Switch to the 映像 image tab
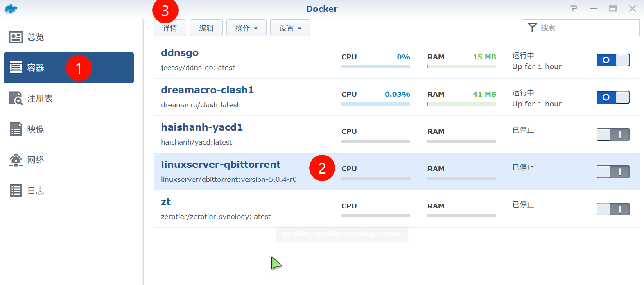 (x=69, y=129)
